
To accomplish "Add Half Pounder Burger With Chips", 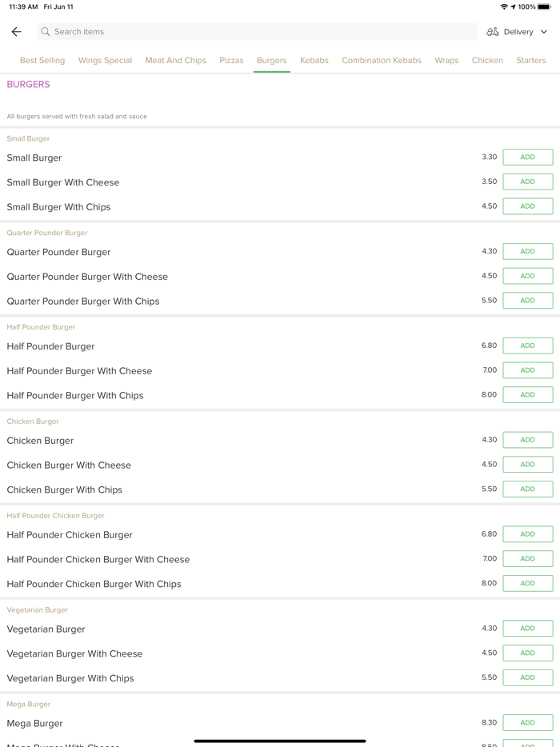I will coord(527,395).
